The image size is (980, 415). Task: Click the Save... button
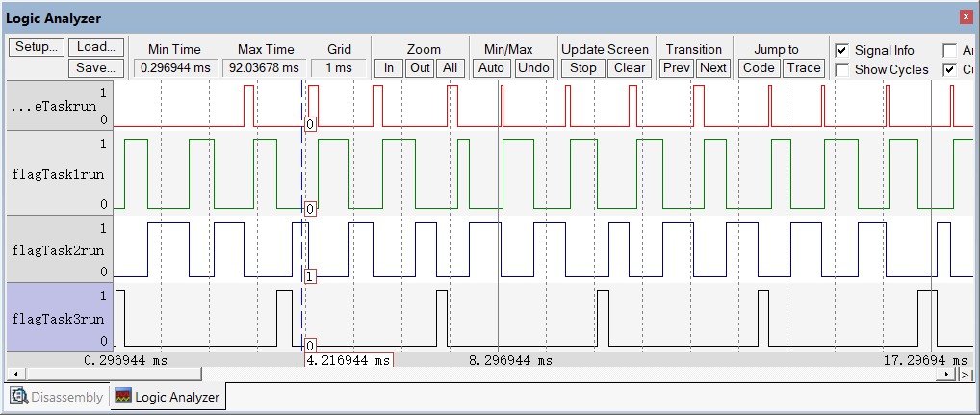point(96,68)
